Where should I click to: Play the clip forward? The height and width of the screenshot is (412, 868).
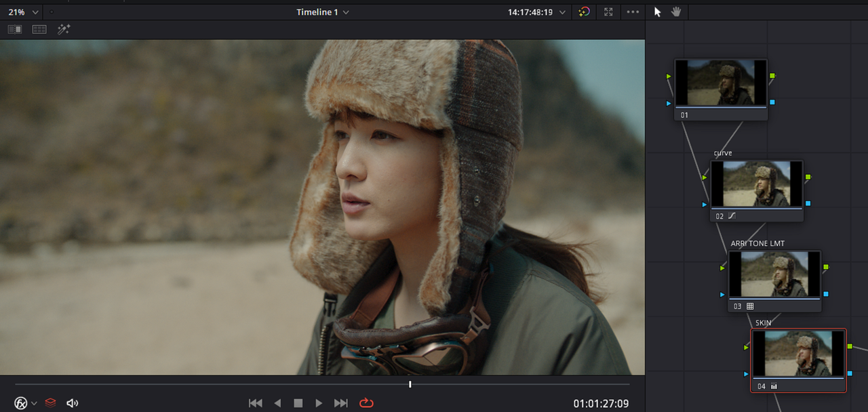pos(319,403)
